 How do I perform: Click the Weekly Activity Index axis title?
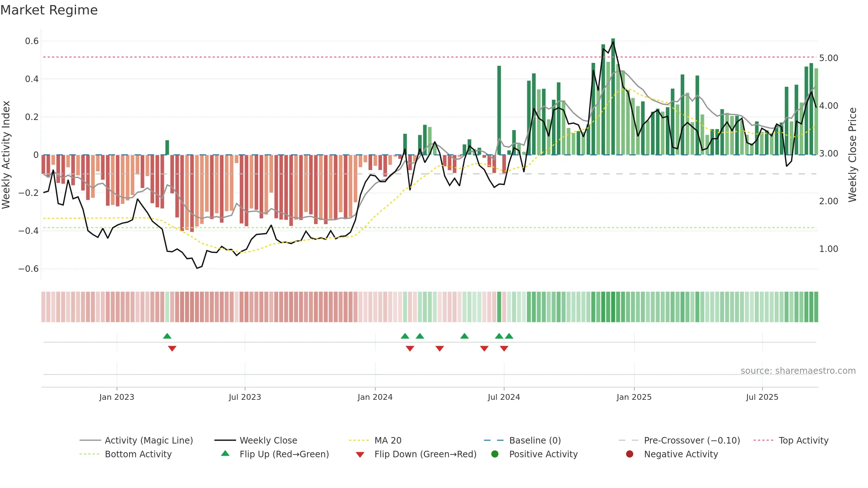coord(6,155)
